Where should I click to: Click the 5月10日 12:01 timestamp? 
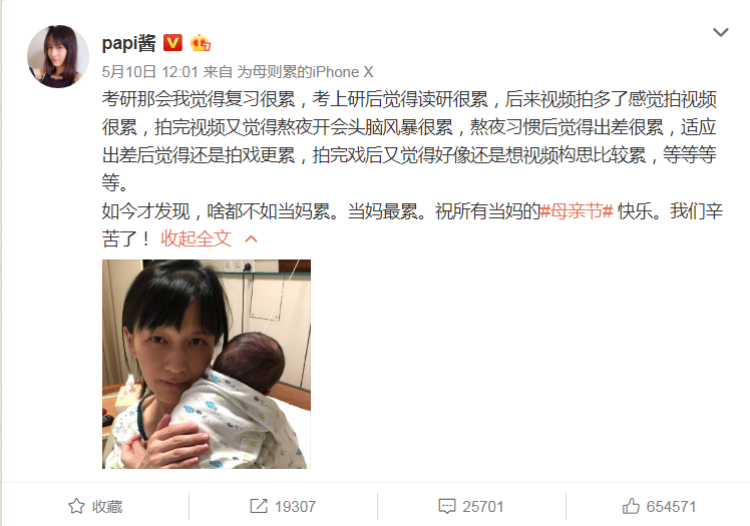(x=150, y=72)
